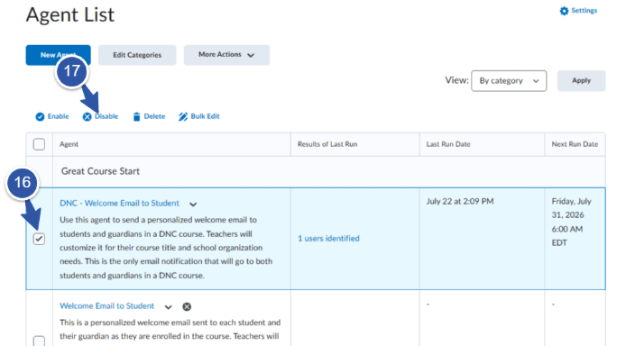Open Edit Categories
Image resolution: width=644 pixels, height=346 pixels.
click(x=137, y=55)
